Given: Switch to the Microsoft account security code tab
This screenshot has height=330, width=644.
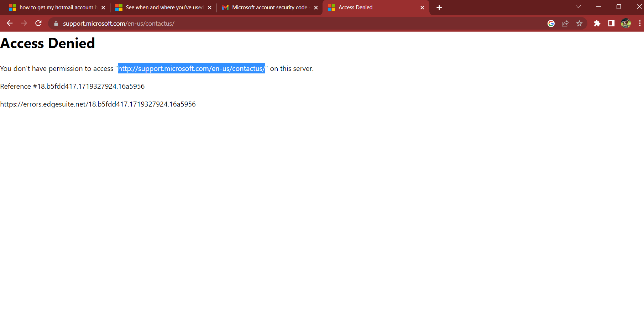Looking at the screenshot, I should click(269, 7).
